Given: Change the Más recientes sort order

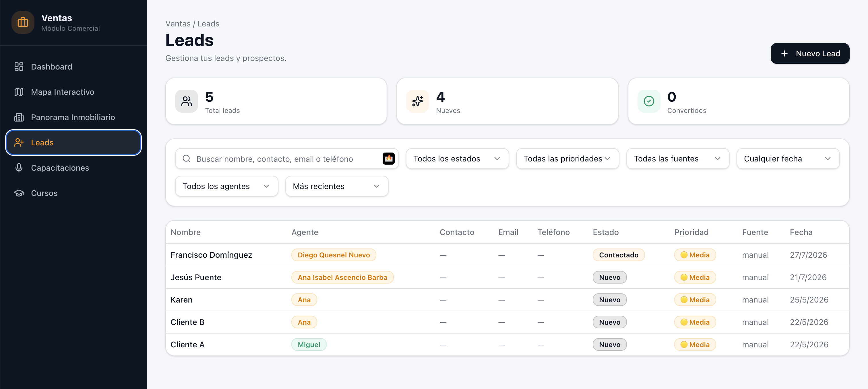Looking at the screenshot, I should coord(337,186).
